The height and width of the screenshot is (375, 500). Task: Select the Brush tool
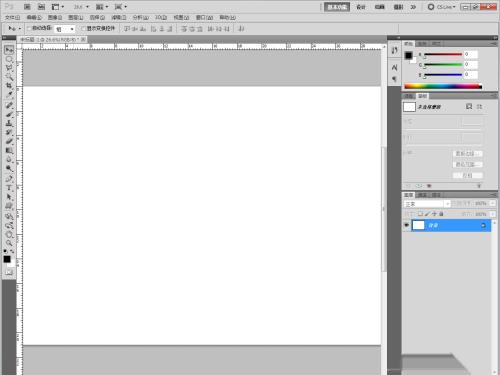9,115
